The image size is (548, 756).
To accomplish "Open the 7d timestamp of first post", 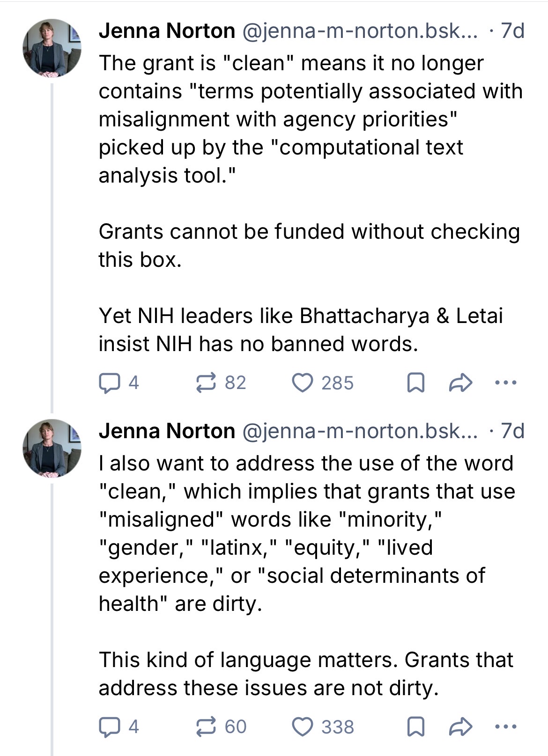I will (x=512, y=31).
